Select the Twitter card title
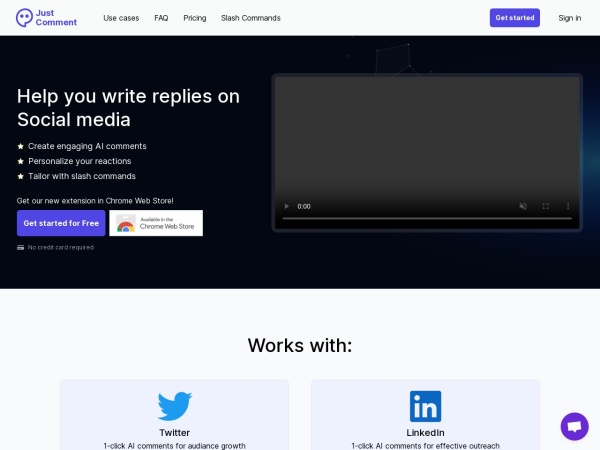Viewport: 600px width, 450px height. tap(174, 433)
